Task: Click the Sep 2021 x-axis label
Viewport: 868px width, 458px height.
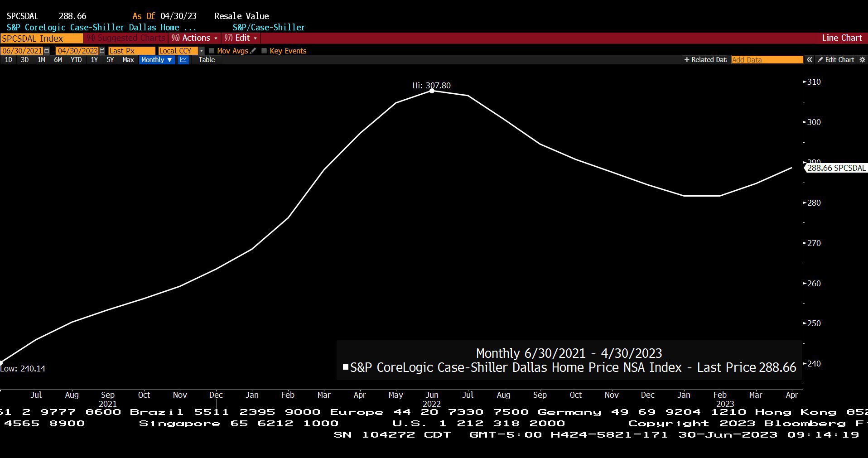Action: [108, 399]
